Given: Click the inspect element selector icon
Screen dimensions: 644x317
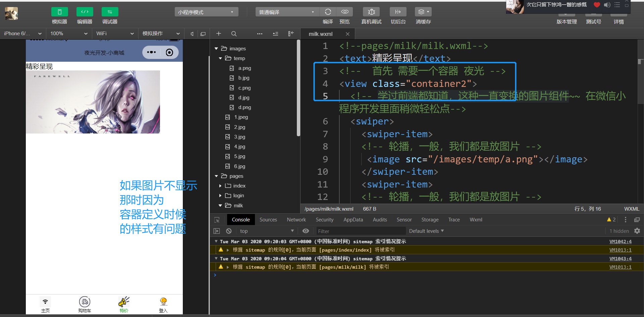Looking at the screenshot, I should click(x=217, y=220).
